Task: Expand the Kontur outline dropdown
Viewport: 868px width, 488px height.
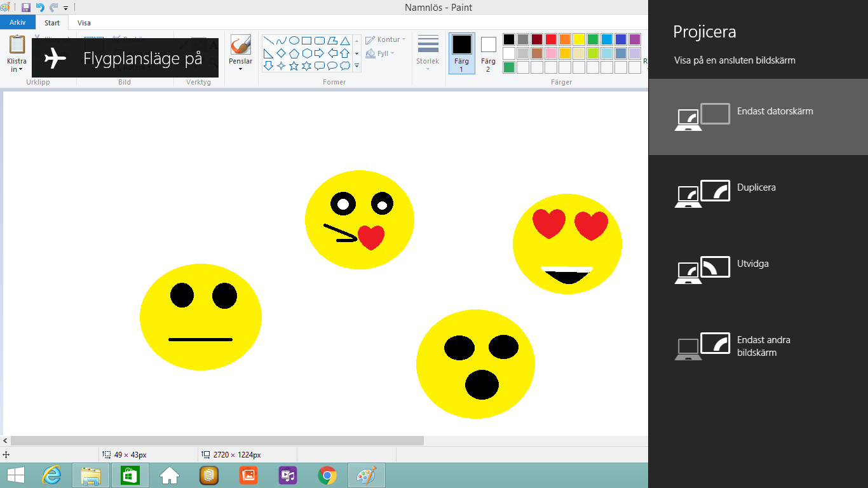Action: click(x=386, y=39)
